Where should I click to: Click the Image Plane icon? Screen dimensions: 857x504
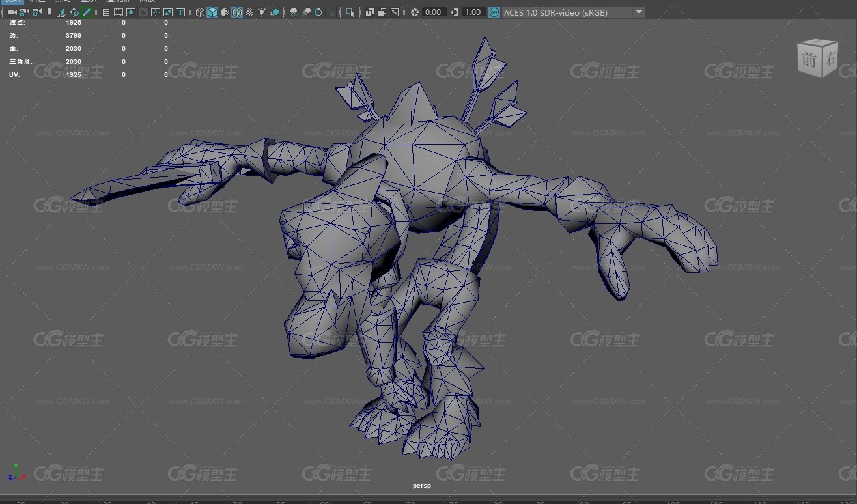click(61, 12)
